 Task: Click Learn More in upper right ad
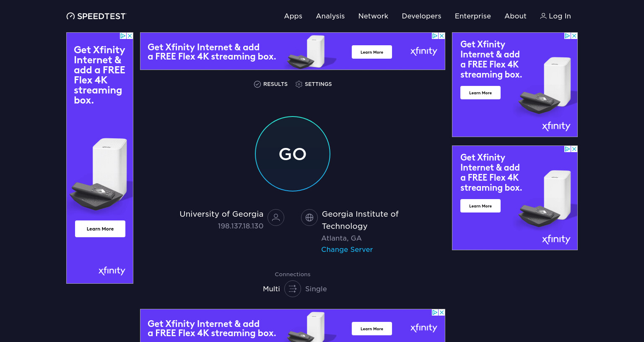[480, 93]
